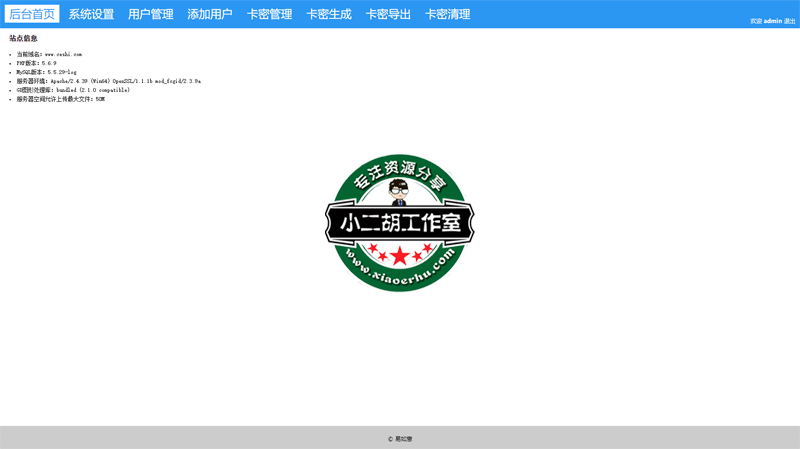Open the 后台首页 tab
The height and width of the screenshot is (449, 800).
(32, 14)
